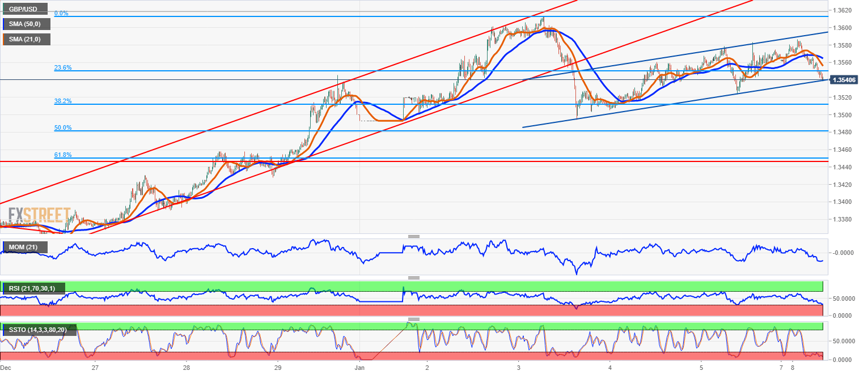
Task: Click the 50.0% Fibonacci level label
Action: (x=63, y=127)
